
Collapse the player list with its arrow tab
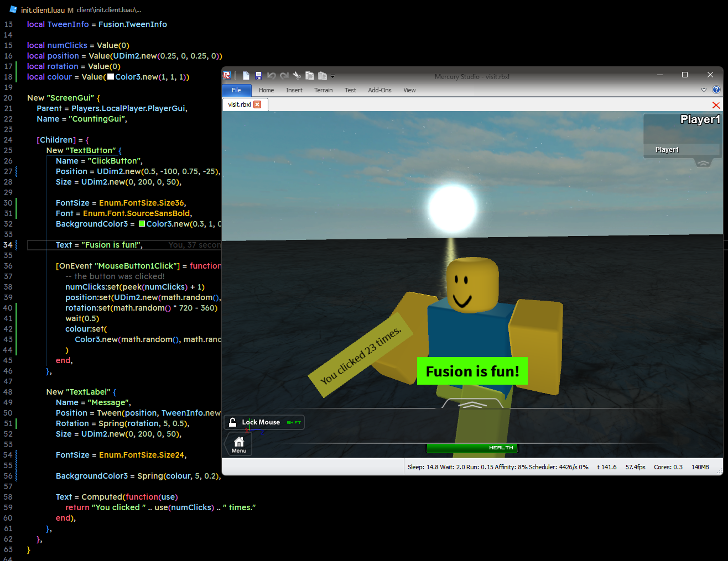(703, 163)
